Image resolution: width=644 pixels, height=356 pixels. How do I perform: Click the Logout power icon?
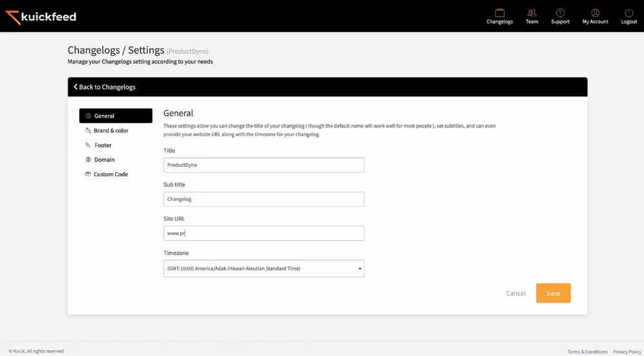coord(629,13)
